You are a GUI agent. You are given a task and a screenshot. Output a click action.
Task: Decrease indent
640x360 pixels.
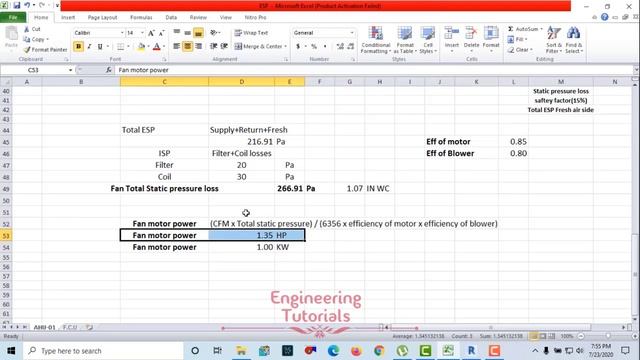point(213,47)
